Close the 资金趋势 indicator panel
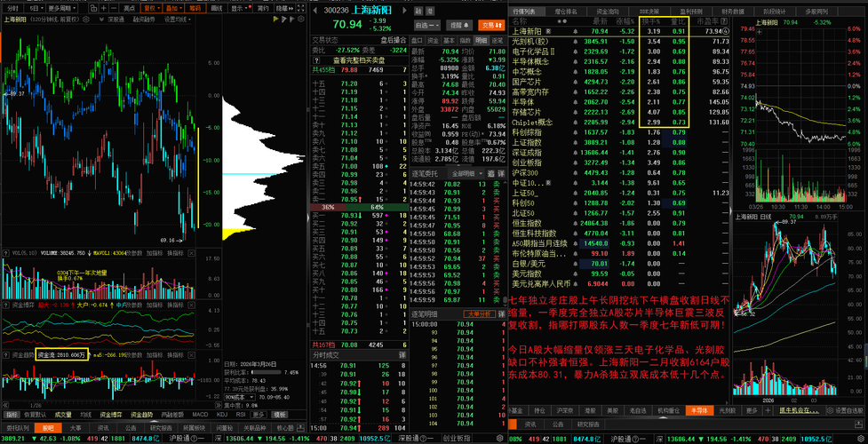 [192, 354]
